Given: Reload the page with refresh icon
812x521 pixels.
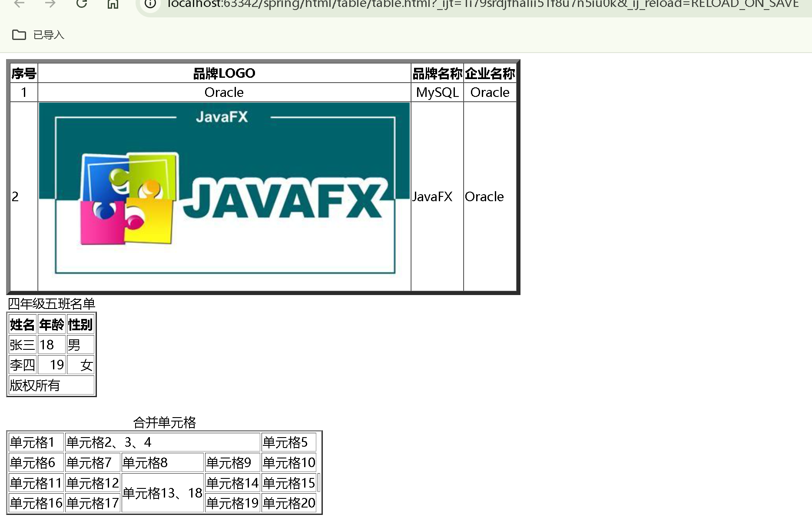Looking at the screenshot, I should pos(82,3).
